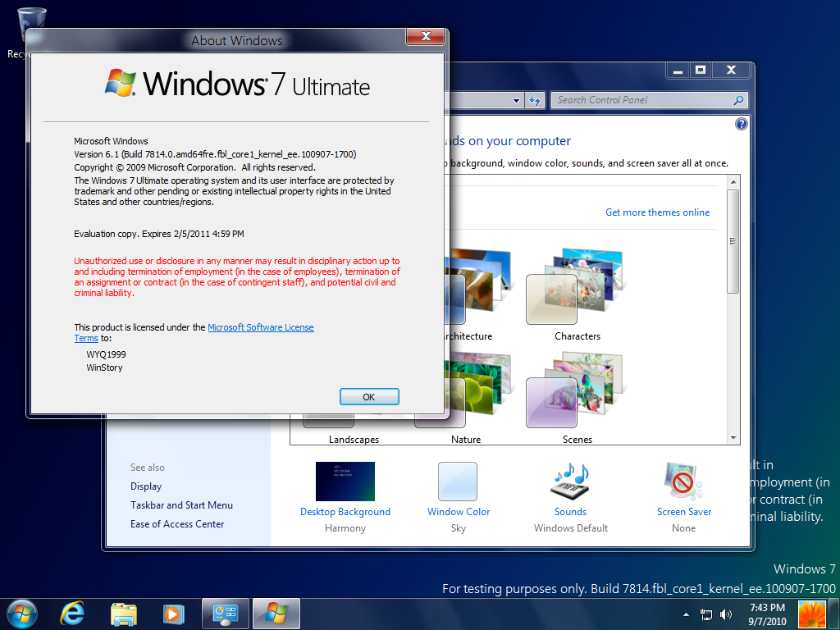
Task: Click the orange flower icon in tray
Action: coord(812,614)
